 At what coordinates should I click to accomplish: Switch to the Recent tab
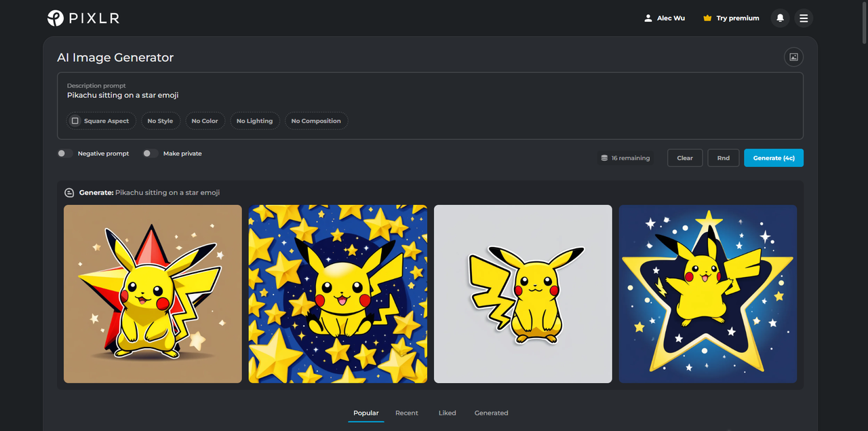pos(407,413)
